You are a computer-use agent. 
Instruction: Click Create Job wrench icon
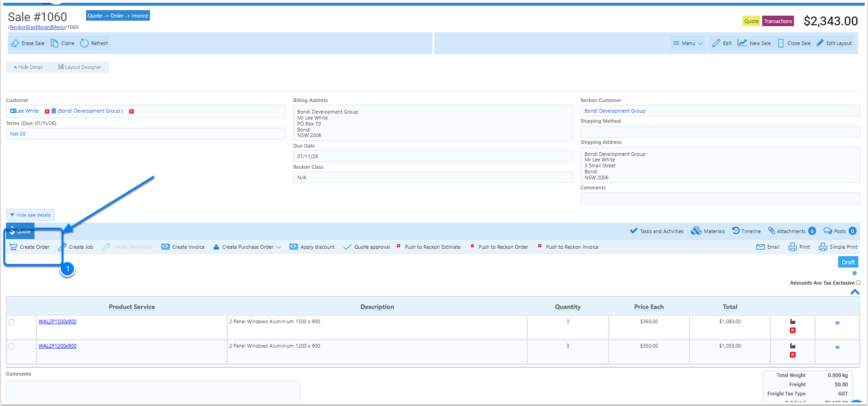tap(62, 247)
